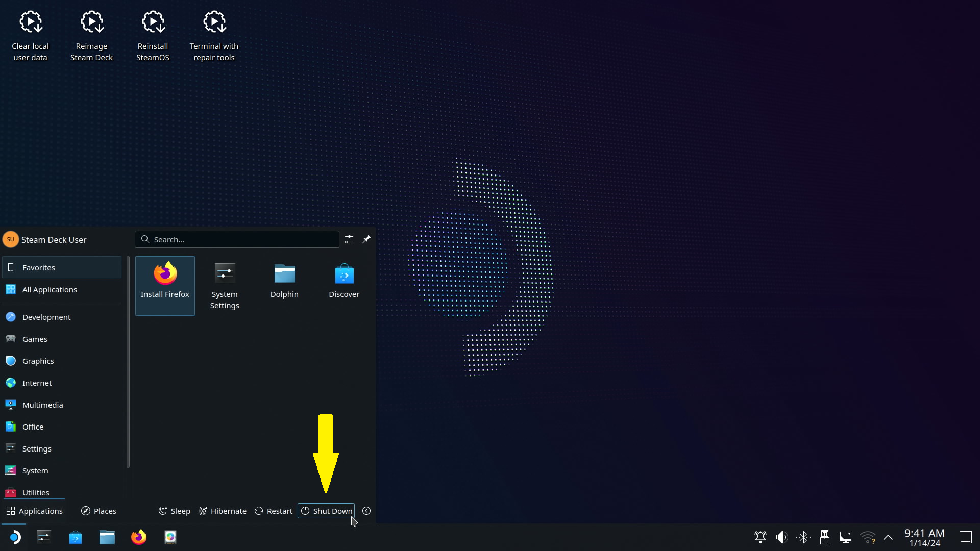This screenshot has width=980, height=551.
Task: Click the Restart button
Action: pos(274,511)
